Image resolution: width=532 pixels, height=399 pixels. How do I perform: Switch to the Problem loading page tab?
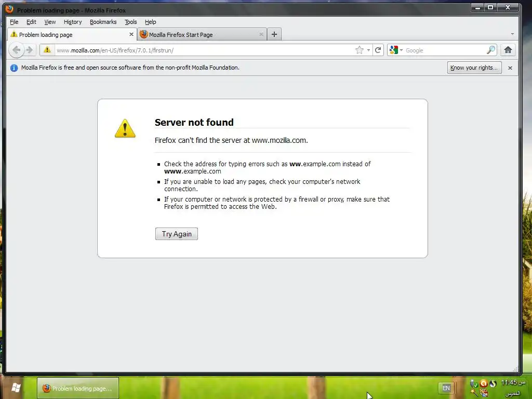[x=72, y=34]
